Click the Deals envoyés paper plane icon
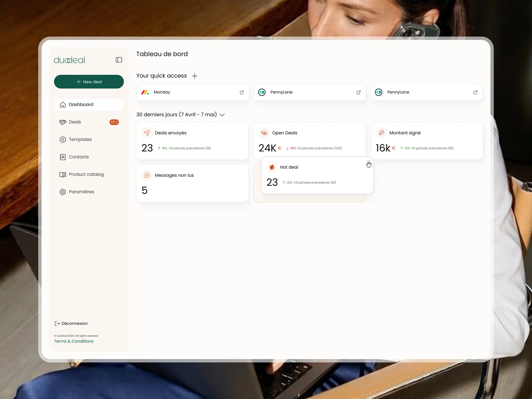532x399 pixels. [147, 133]
